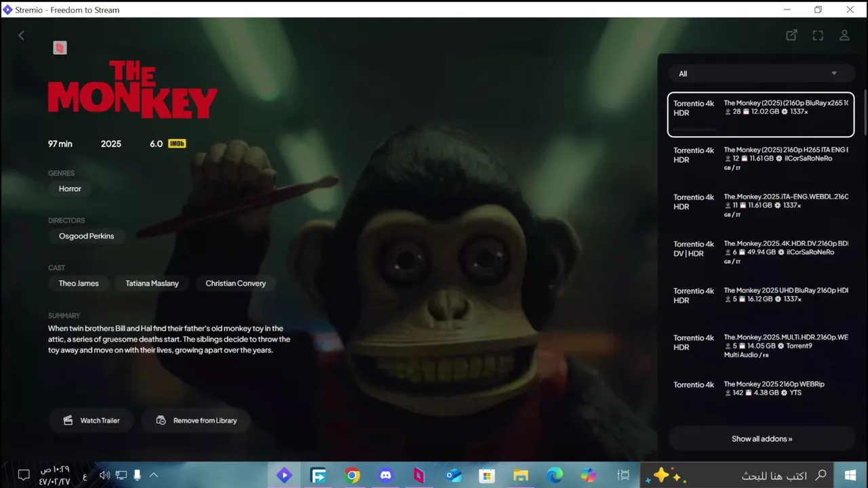Click the first stream's progress bar

tap(695, 128)
